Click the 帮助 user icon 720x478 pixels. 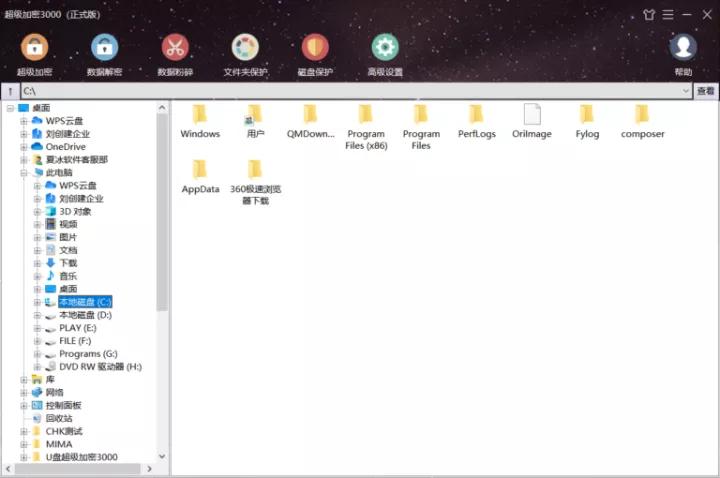683,47
